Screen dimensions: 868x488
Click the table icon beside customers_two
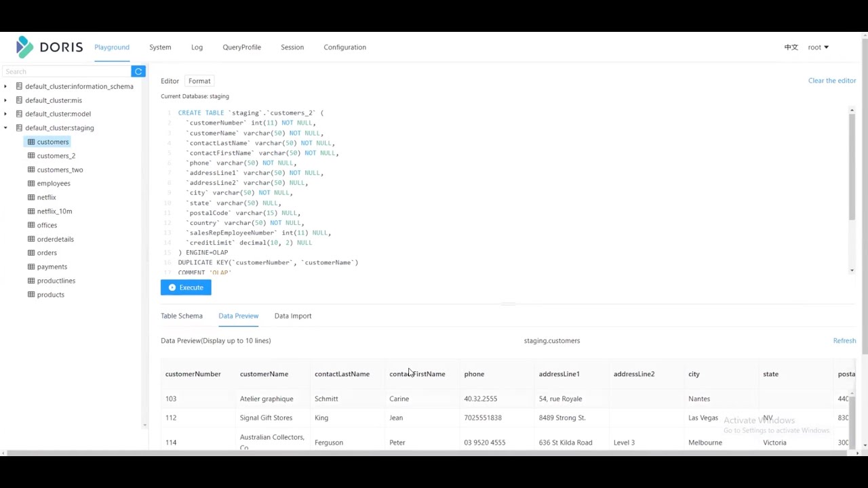coord(31,169)
